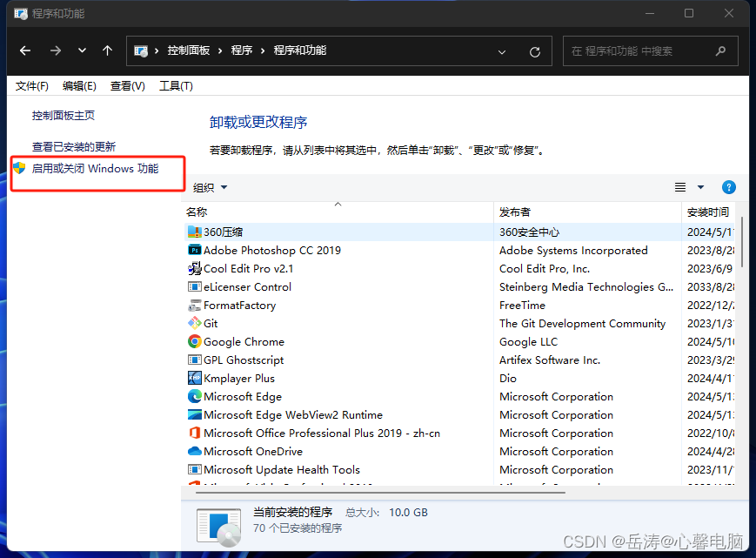Select the Cool Edit Pro v2.1 icon
Screen dimensions: 756x558
194,269
